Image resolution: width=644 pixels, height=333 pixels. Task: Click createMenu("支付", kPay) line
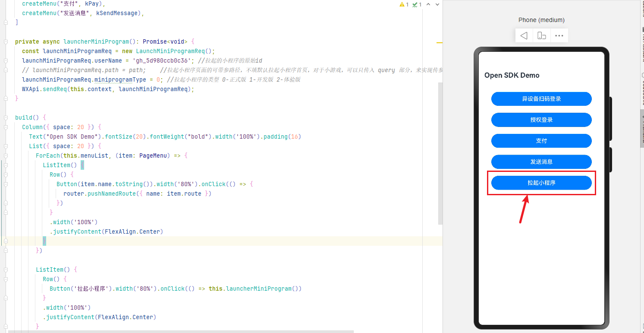point(63,4)
